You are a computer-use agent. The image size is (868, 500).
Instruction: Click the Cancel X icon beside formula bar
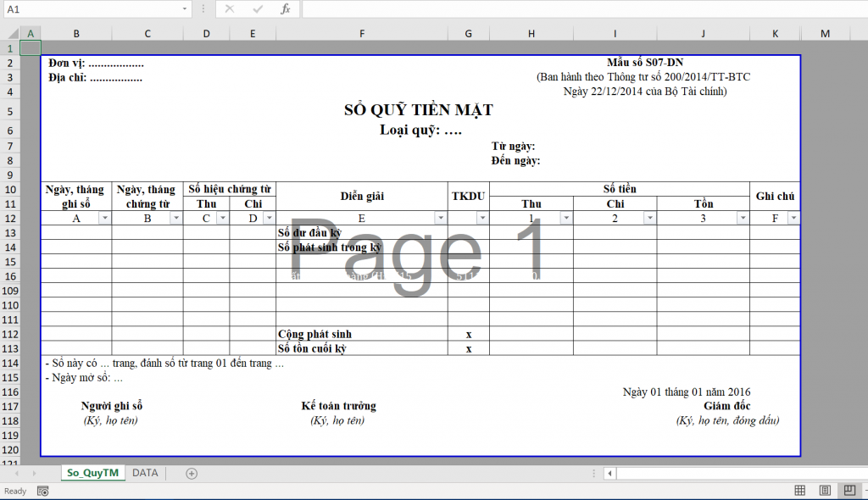coord(227,9)
